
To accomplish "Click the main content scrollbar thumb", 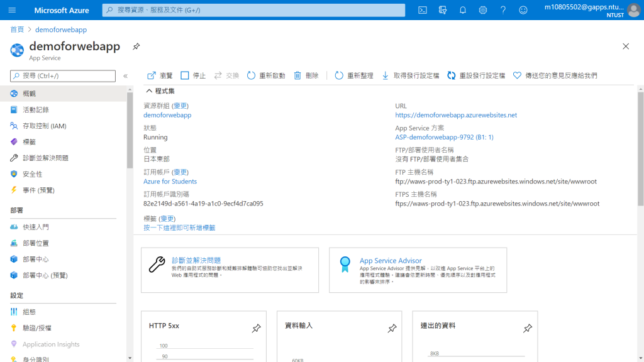I will pyautogui.click(x=640, y=148).
